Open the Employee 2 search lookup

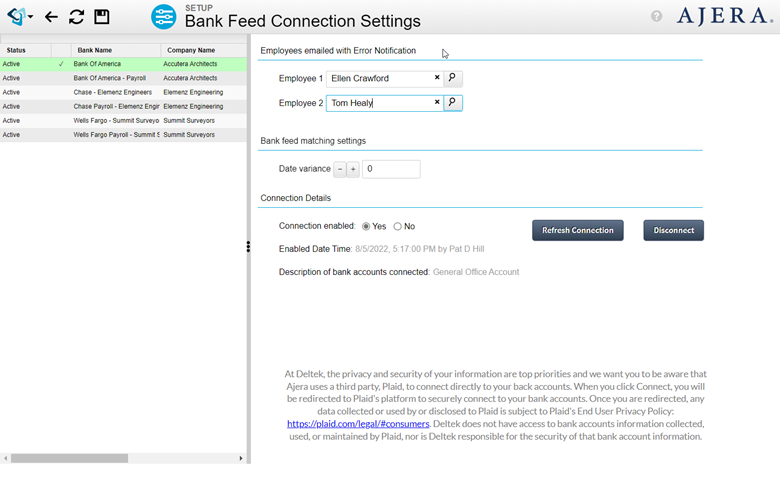[x=453, y=102]
